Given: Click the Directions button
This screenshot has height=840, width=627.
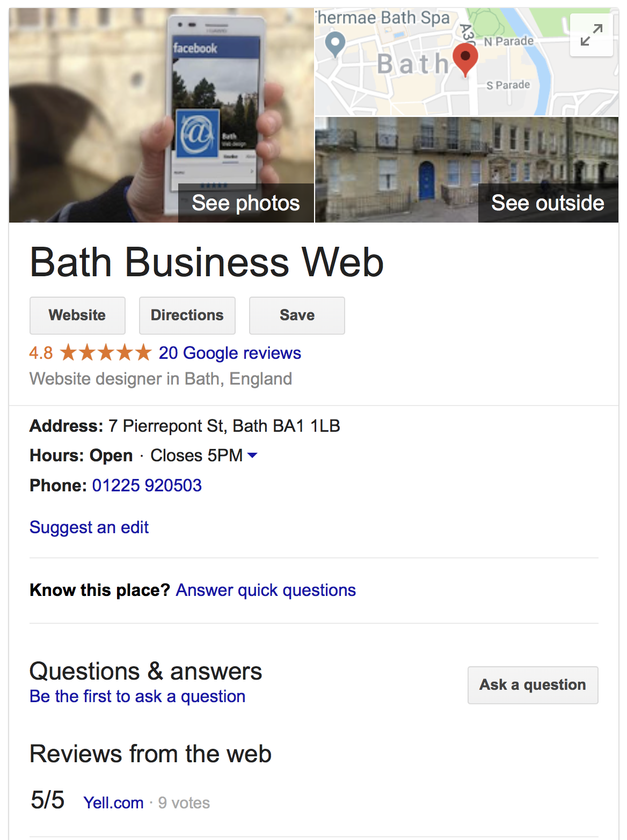Looking at the screenshot, I should point(187,315).
